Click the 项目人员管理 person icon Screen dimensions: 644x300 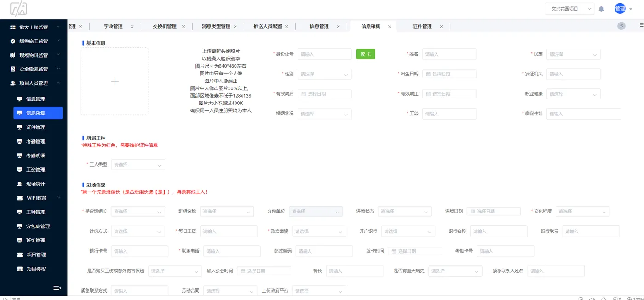pos(12,83)
